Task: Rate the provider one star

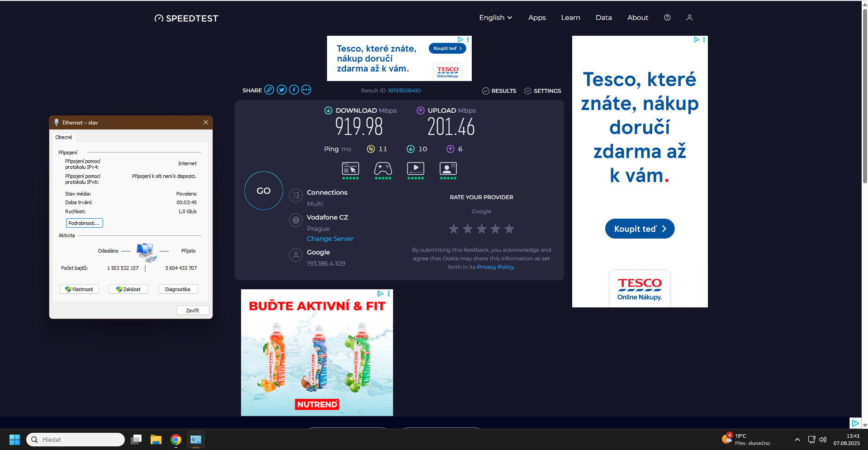Action: coord(454,229)
